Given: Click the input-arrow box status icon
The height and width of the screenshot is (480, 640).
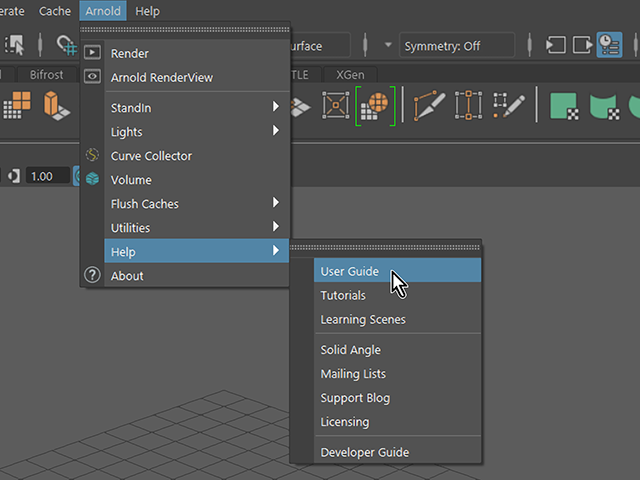Looking at the screenshot, I should 556,45.
